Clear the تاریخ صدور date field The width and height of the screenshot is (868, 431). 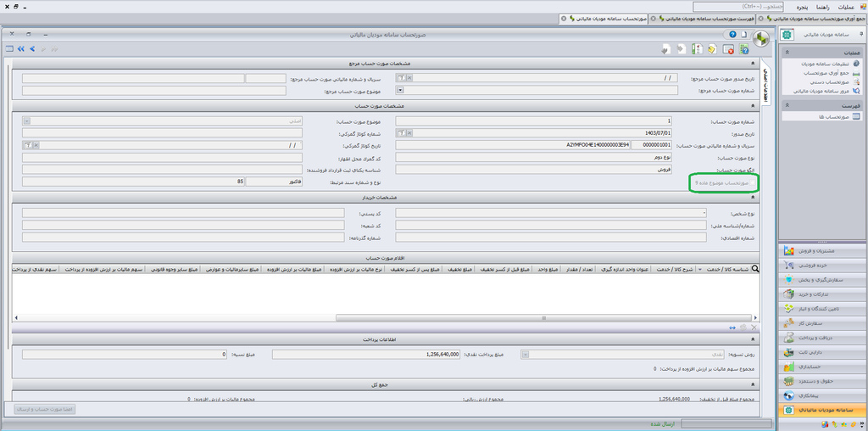point(409,133)
